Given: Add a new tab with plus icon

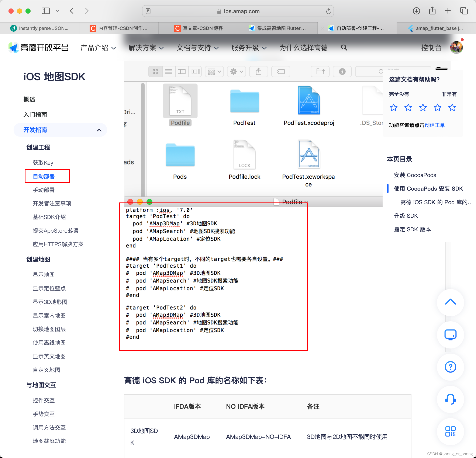Looking at the screenshot, I should click(x=448, y=11).
